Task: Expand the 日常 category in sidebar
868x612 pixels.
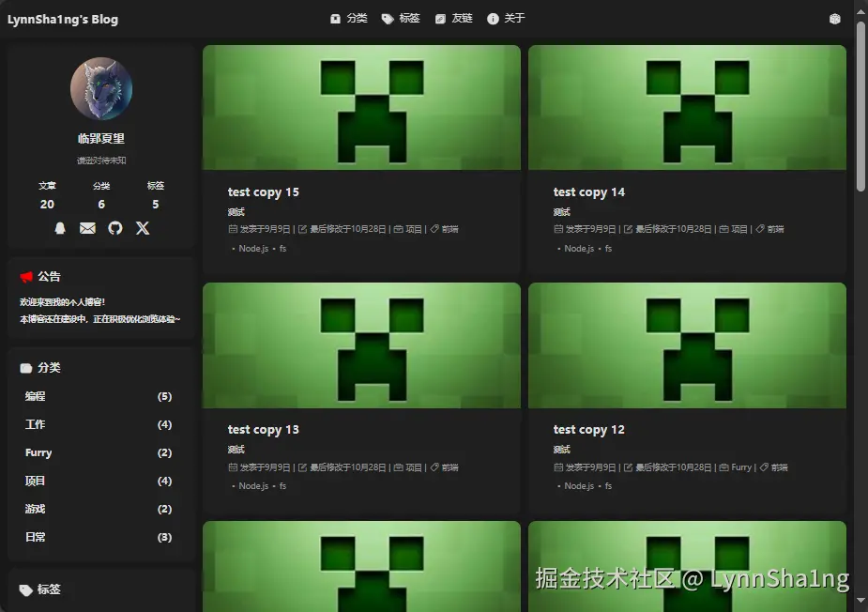Action: click(x=35, y=537)
